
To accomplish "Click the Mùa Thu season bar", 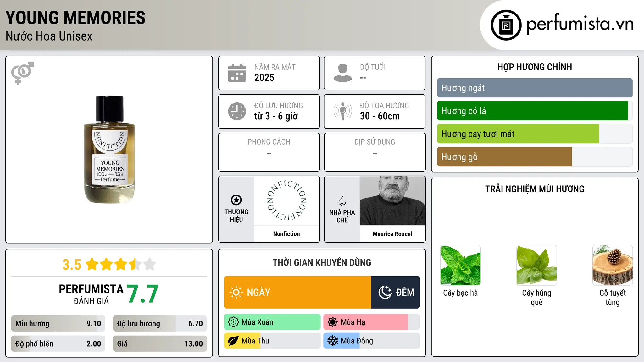I will 272,341.
